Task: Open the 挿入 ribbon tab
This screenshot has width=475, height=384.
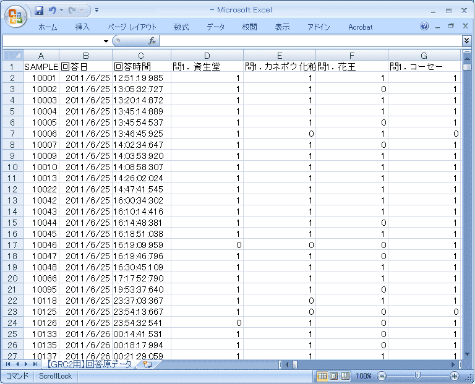Action: (82, 27)
